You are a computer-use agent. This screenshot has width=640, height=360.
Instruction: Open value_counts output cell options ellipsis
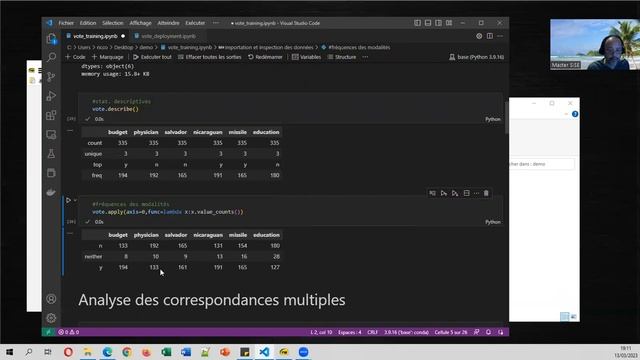point(70,233)
